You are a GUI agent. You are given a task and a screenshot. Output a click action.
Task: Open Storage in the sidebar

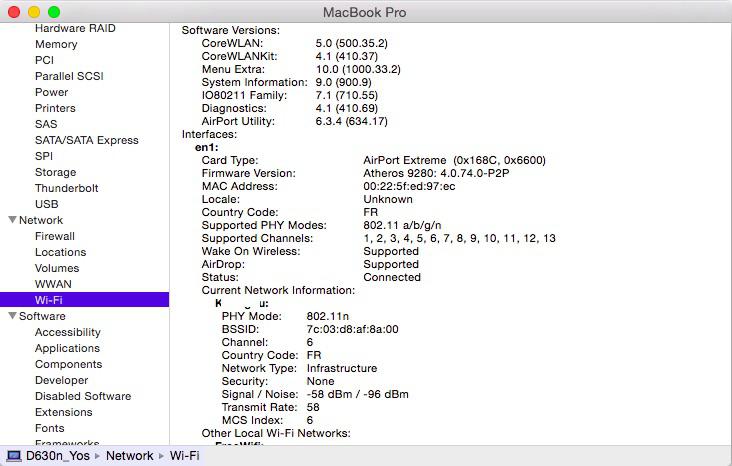pyautogui.click(x=55, y=172)
